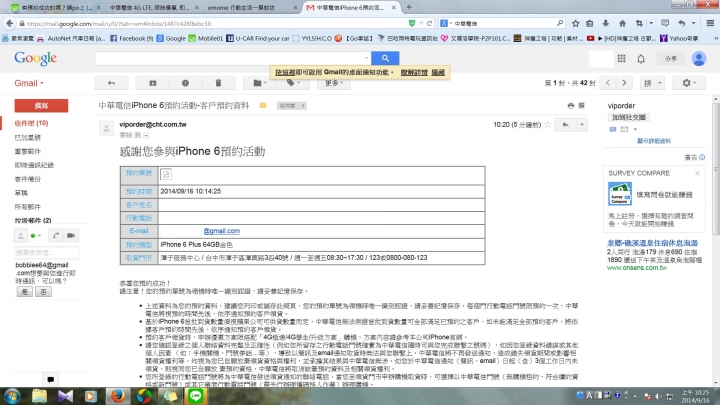Toggle the yellow importance marker on subject

[x=263, y=106]
